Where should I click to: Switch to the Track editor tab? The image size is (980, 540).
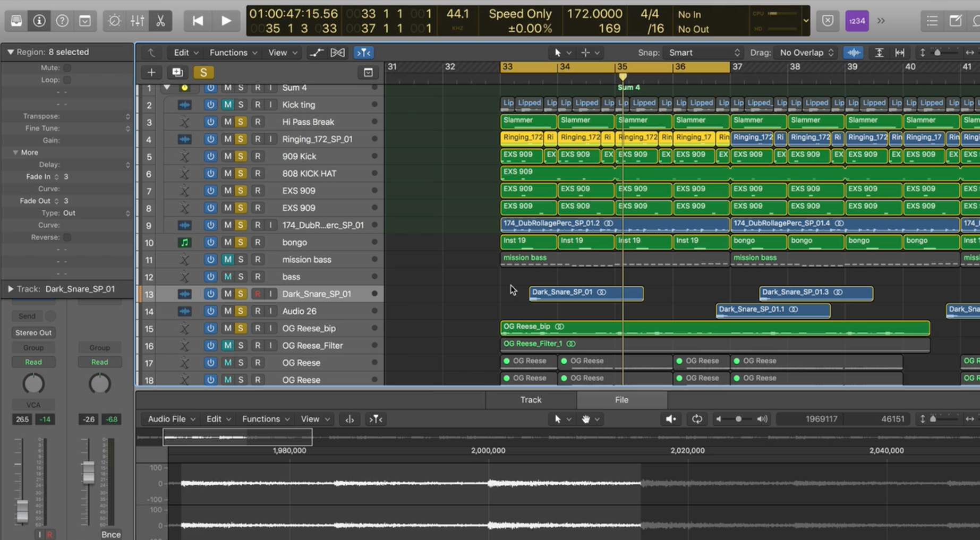tap(531, 400)
